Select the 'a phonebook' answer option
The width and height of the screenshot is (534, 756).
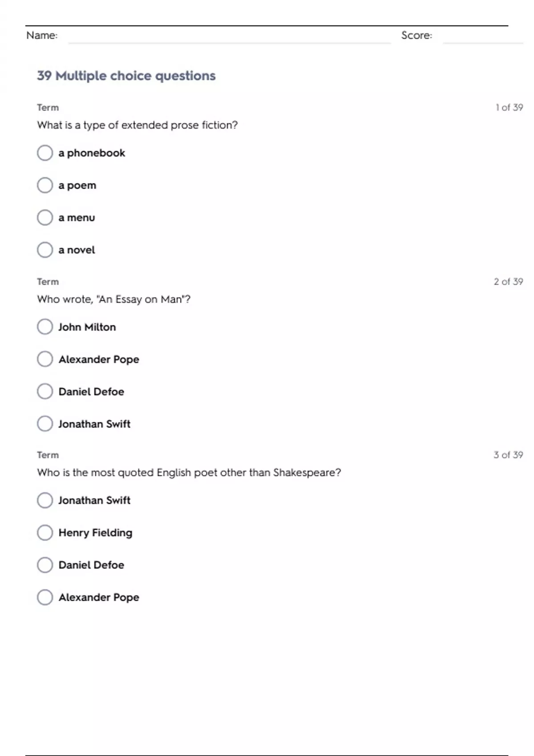(x=45, y=153)
